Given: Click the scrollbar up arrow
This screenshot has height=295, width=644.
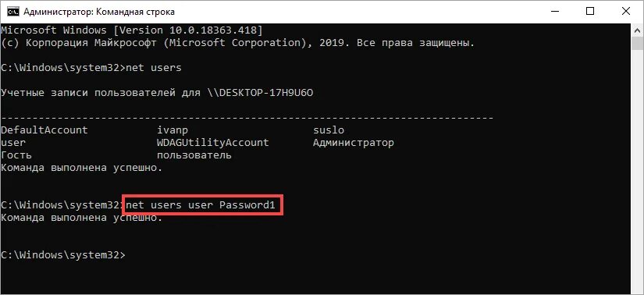Looking at the screenshot, I should coord(637,30).
